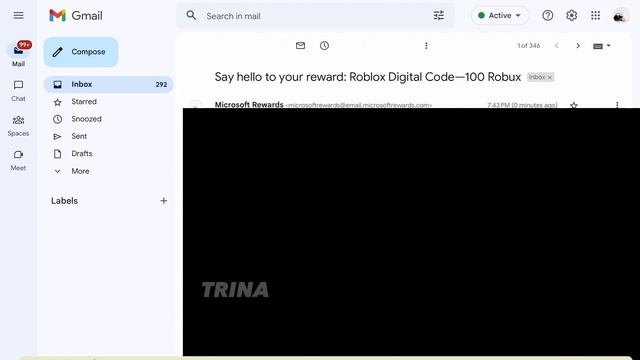This screenshot has width=640, height=360.
Task: Star the Microsoft Rewards email
Action: (574, 105)
